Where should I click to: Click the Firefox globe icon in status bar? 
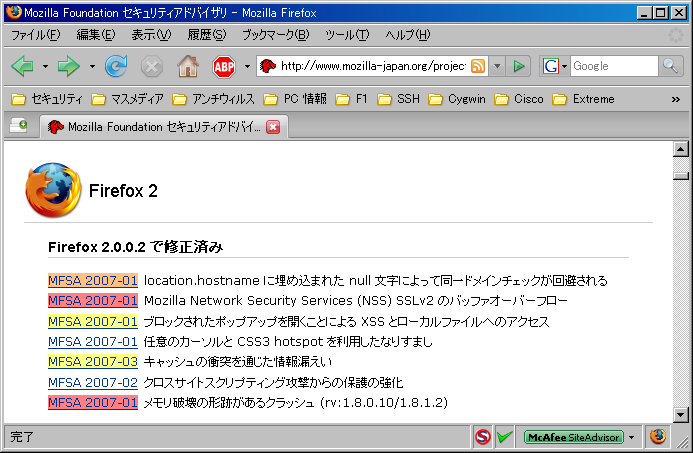[658, 437]
